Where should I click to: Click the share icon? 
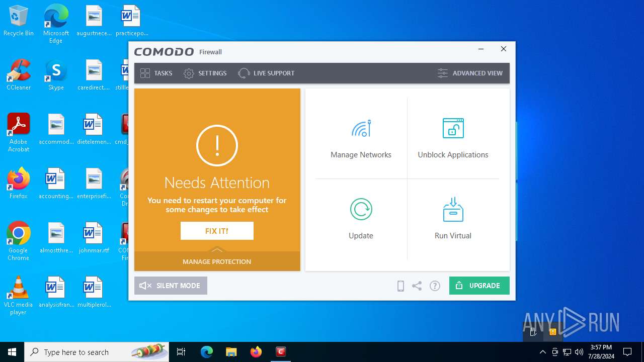click(417, 286)
